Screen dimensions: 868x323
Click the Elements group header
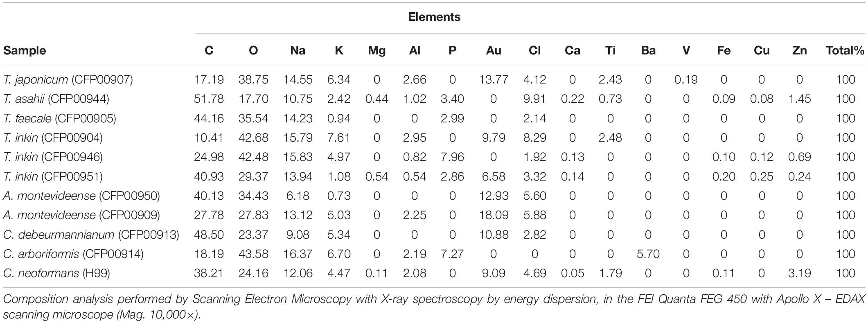434,17
